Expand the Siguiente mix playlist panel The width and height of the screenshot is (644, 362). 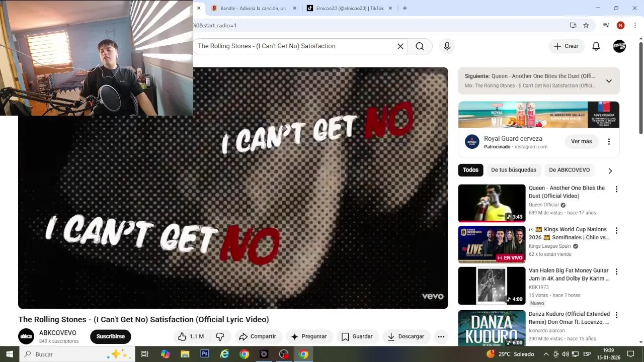point(609,81)
